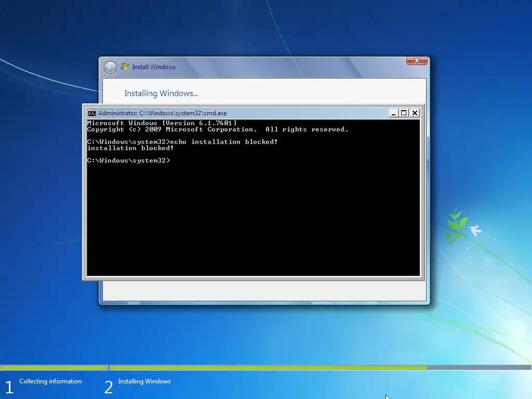Click the "Collecting information" step label
The image size is (532, 399).
(50, 381)
